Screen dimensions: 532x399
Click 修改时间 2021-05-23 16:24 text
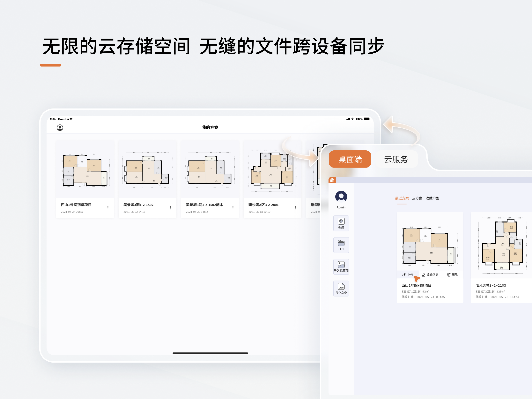click(497, 297)
